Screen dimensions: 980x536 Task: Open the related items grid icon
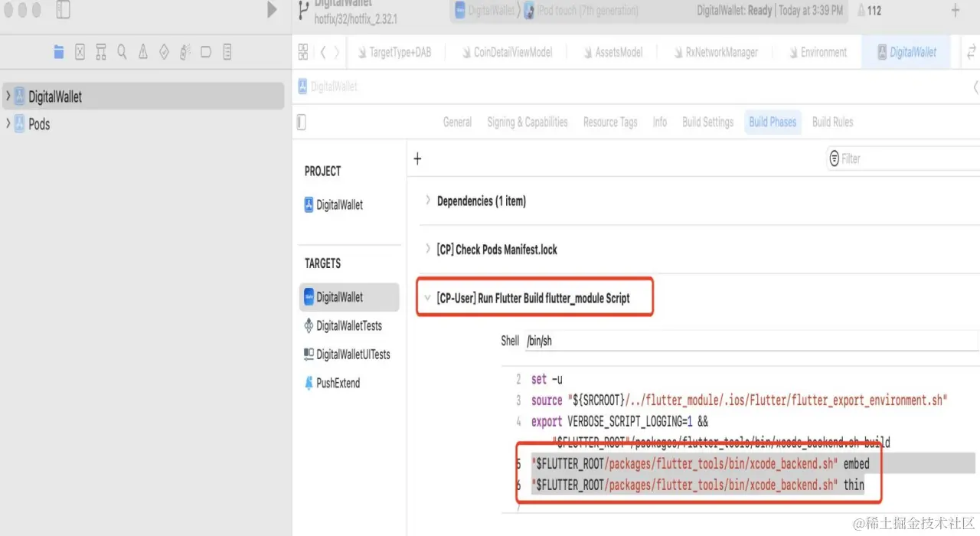[x=303, y=52]
